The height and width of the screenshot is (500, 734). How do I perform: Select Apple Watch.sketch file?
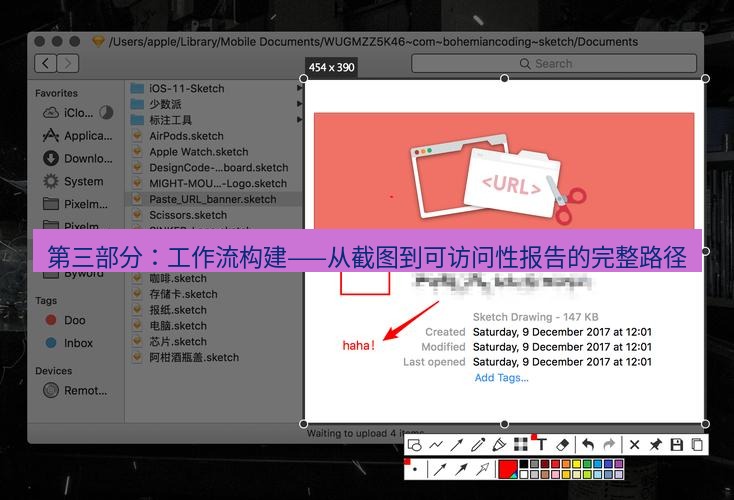point(190,152)
